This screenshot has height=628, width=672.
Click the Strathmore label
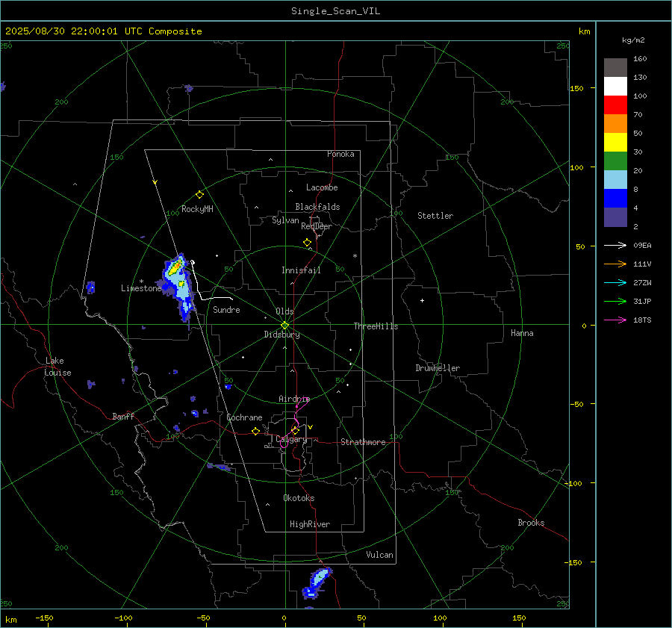[x=363, y=442]
